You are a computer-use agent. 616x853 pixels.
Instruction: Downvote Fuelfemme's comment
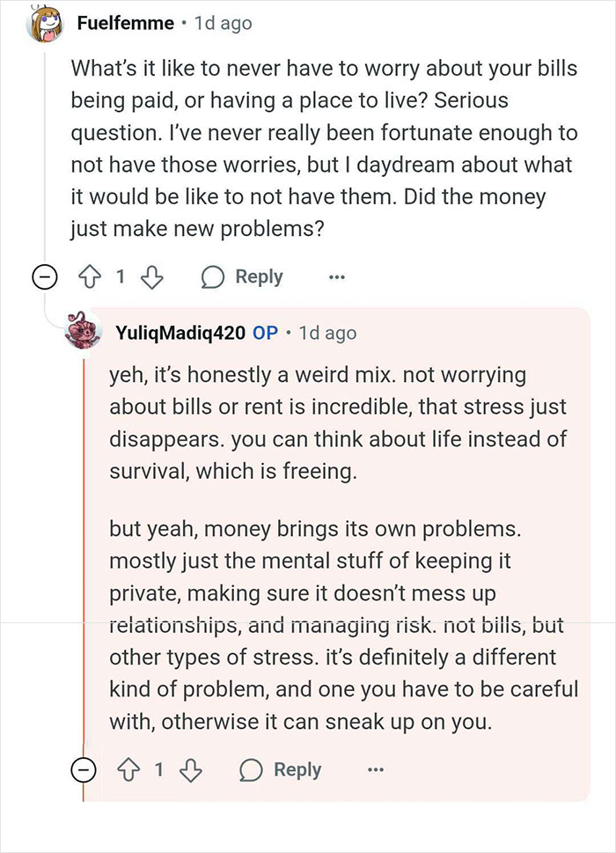pos(151,278)
